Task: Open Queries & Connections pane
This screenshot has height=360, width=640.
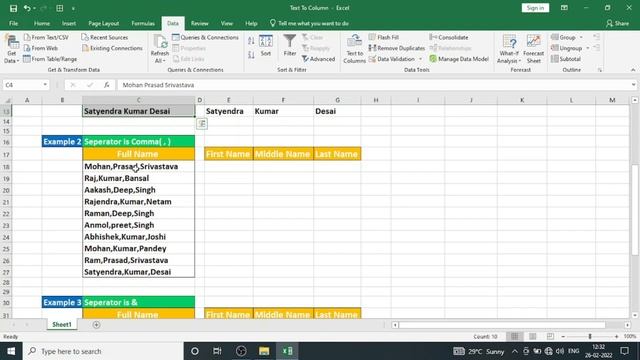Action: pos(205,37)
